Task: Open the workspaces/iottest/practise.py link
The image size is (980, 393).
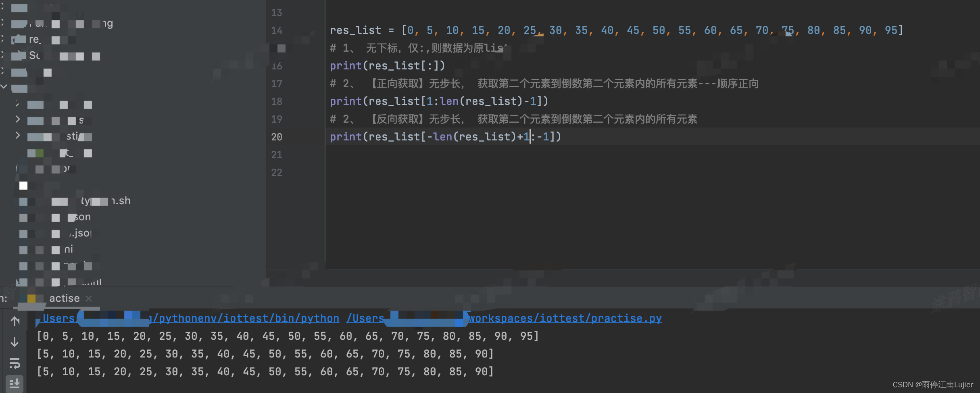Action: 504,318
